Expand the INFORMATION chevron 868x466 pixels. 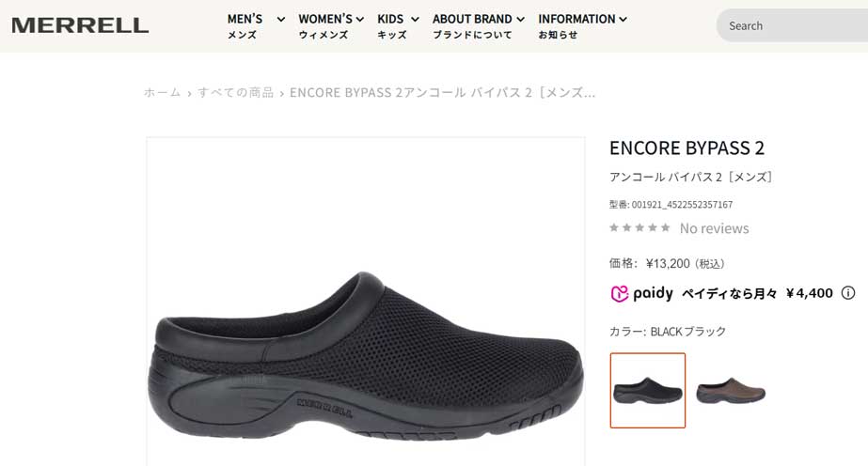[x=623, y=20]
